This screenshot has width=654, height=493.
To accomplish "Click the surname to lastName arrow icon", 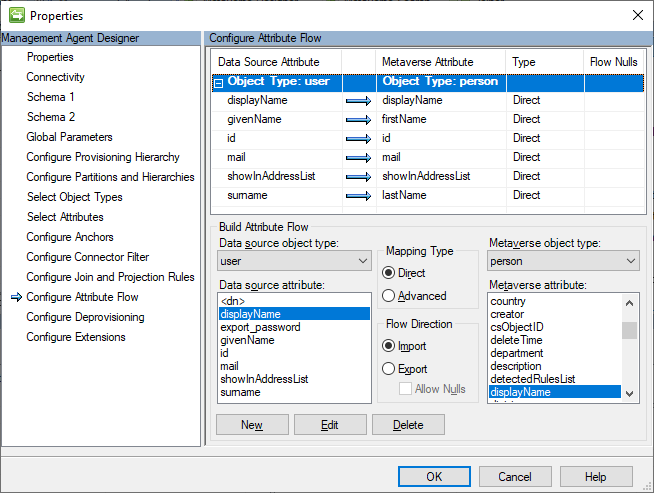I will (x=358, y=196).
